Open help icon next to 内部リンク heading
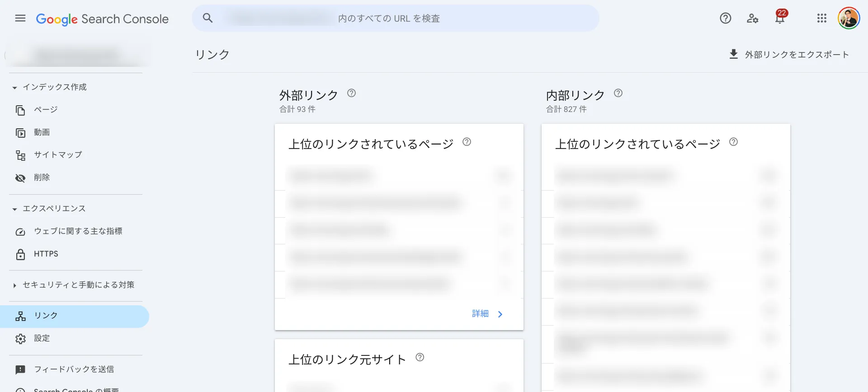The height and width of the screenshot is (392, 868). click(x=618, y=93)
